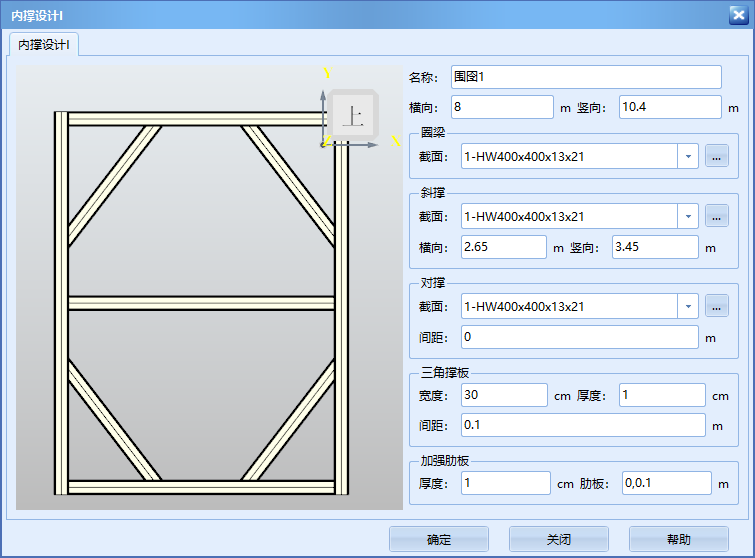Close the 内撑设计 dialog window

(x=739, y=13)
